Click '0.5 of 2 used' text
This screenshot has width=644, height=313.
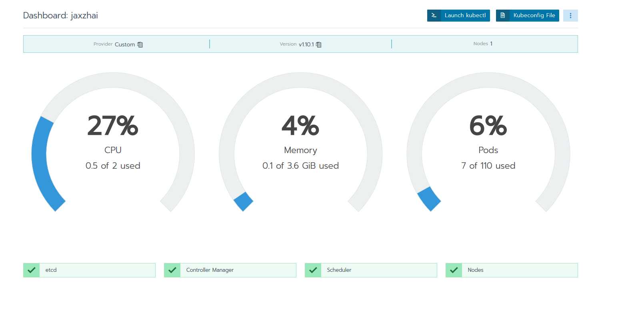[113, 165]
